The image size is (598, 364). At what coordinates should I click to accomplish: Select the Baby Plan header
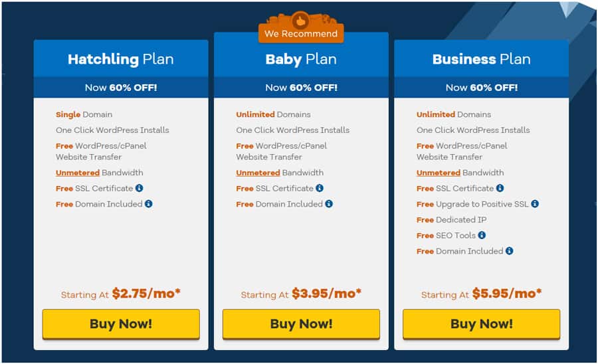301,59
